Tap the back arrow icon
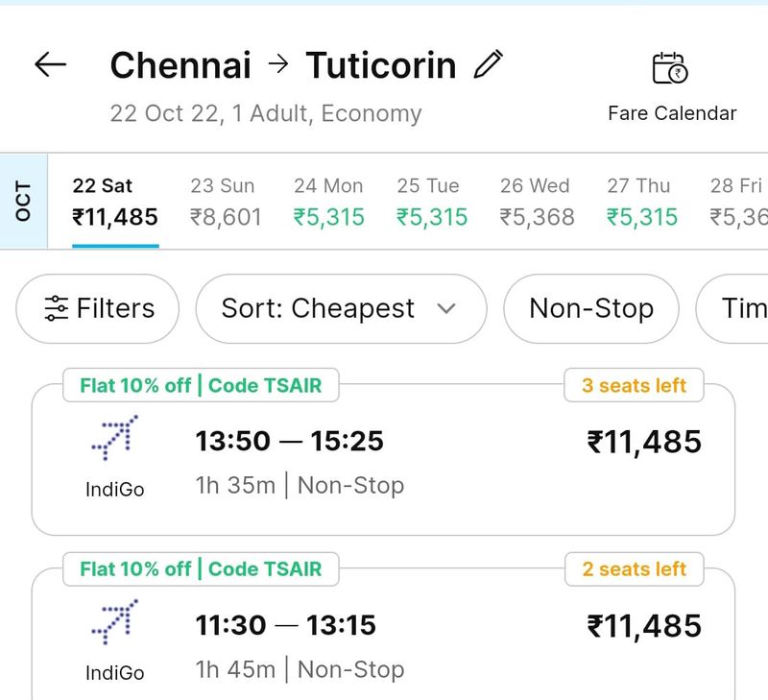 51,65
